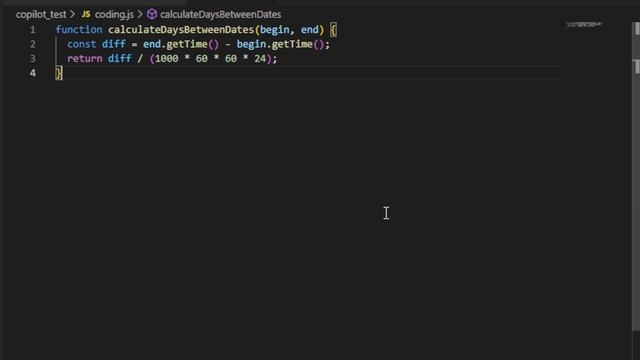Click opening brace at end of line 1

pos(333,30)
